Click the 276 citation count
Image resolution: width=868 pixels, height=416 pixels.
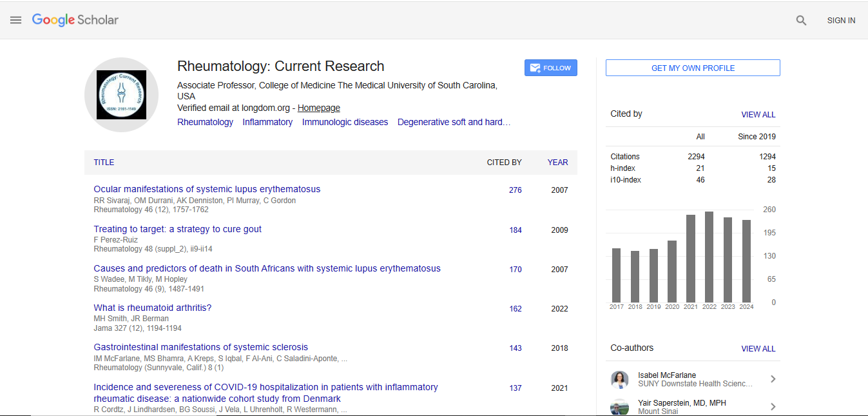(x=515, y=190)
